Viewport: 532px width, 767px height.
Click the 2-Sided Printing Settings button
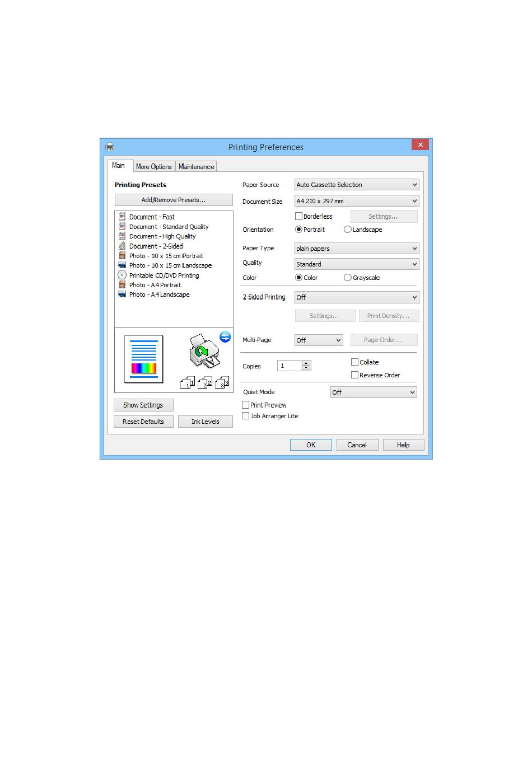click(325, 316)
